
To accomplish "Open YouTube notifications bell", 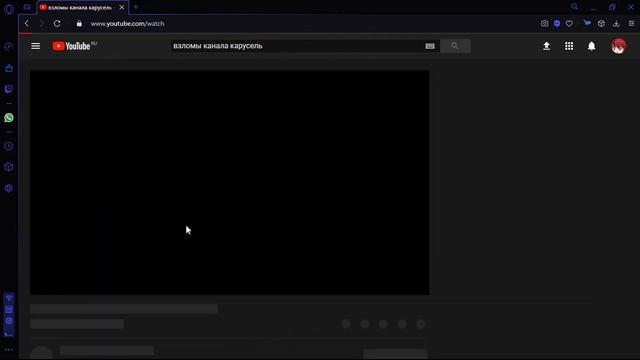I will pyautogui.click(x=591, y=46).
